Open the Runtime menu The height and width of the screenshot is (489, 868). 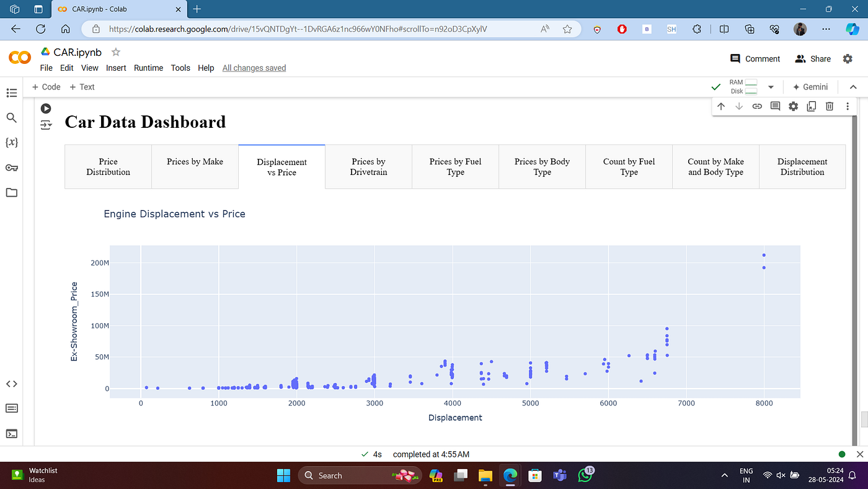(x=148, y=68)
